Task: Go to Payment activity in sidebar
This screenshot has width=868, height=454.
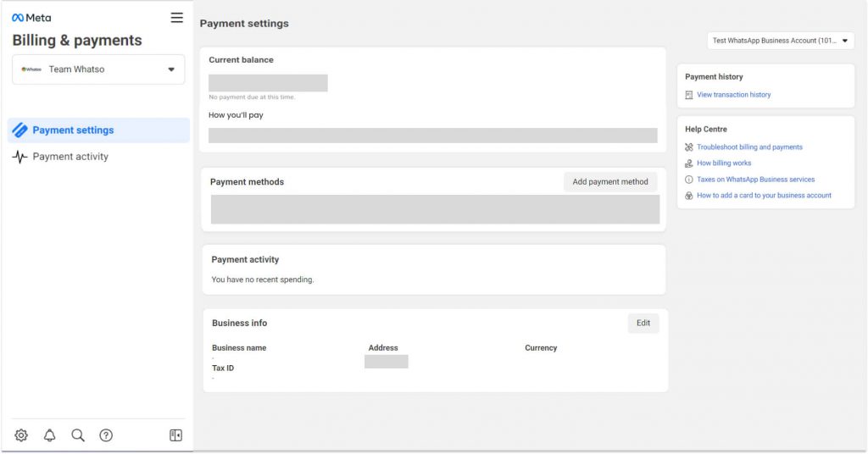Action: tap(70, 157)
